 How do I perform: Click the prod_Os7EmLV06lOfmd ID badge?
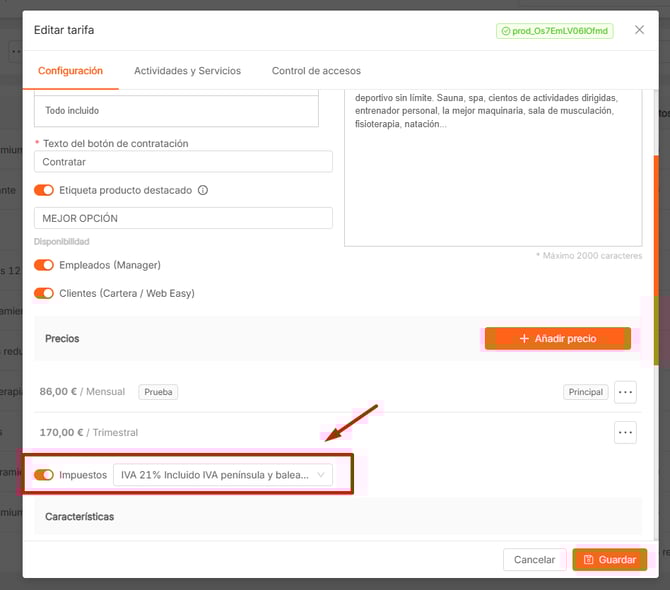555,31
